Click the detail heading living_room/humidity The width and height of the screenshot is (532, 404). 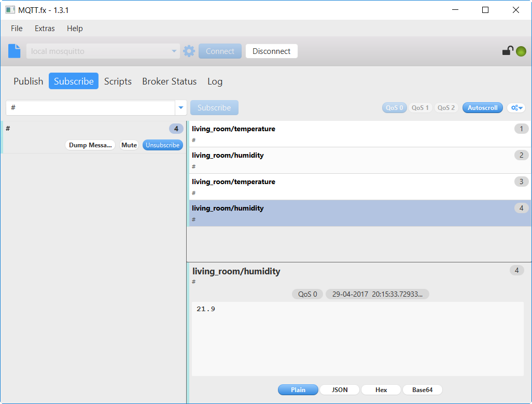tap(236, 271)
